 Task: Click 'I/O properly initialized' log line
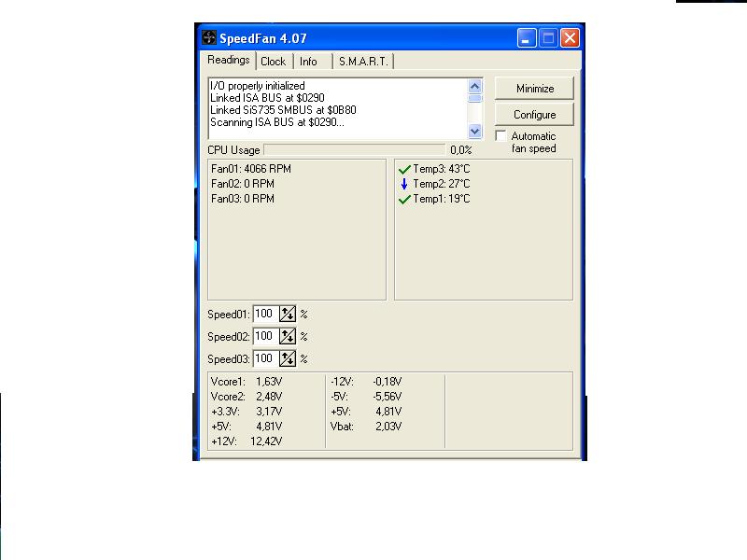point(258,86)
